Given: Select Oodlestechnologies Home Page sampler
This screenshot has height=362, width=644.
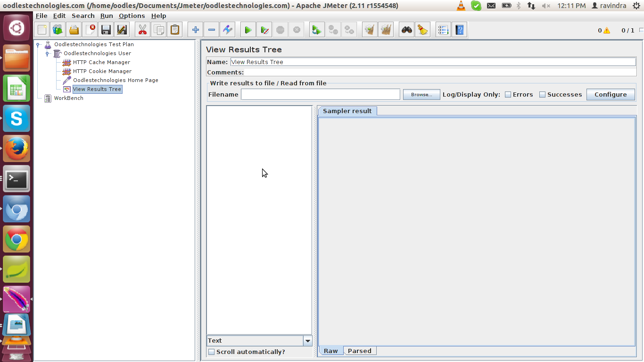Looking at the screenshot, I should point(116,80).
